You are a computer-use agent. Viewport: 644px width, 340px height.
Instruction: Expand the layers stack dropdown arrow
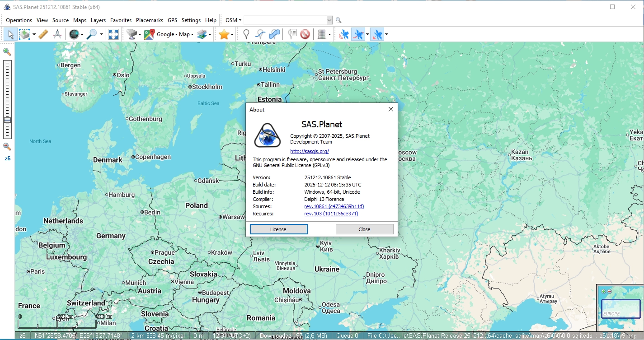(210, 34)
